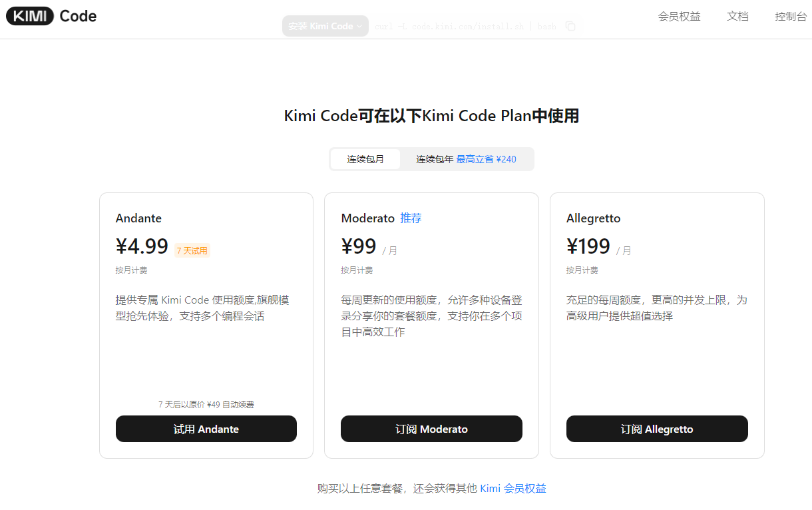Subscribe with the 订阅 Moderato button
Screen dimensions: 812x510
tap(431, 429)
